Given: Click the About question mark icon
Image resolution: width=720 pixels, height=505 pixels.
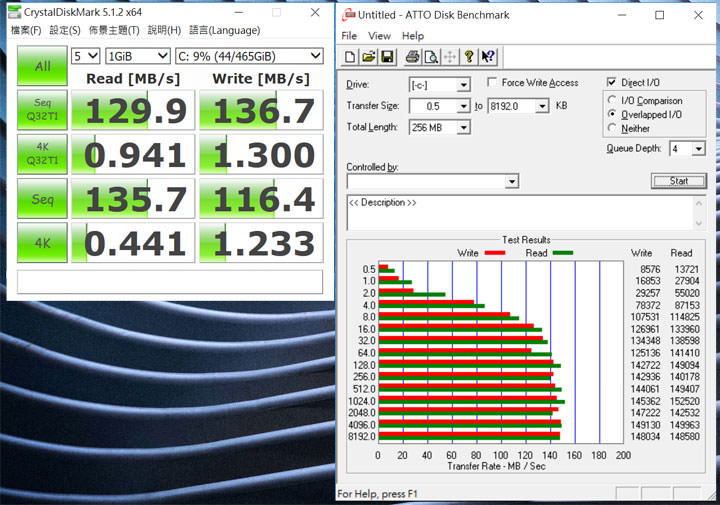Looking at the screenshot, I should tap(468, 56).
